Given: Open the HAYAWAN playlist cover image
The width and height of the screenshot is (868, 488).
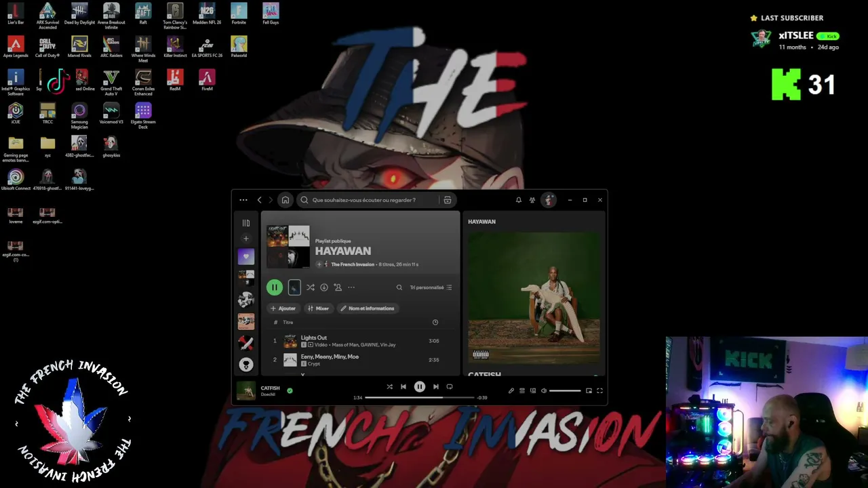Looking at the screenshot, I should pyautogui.click(x=288, y=247).
